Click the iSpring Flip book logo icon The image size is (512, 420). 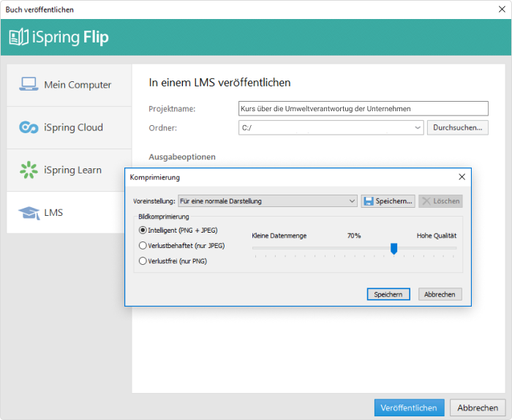(x=18, y=37)
